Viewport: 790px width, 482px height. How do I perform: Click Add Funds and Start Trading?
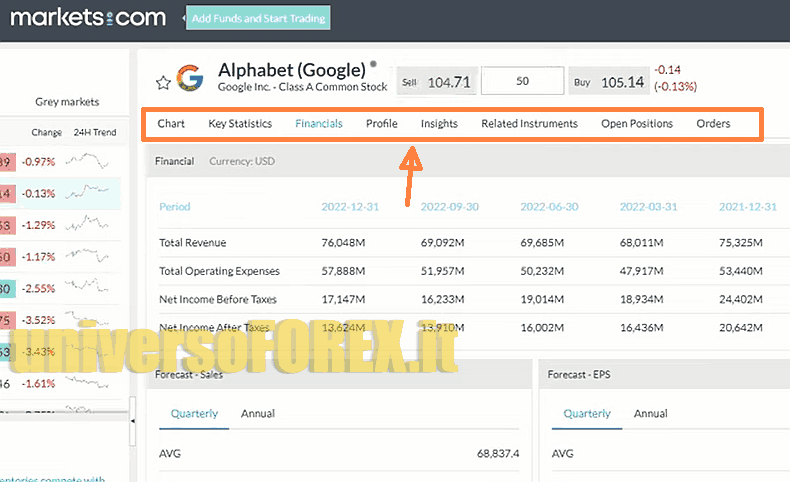[258, 18]
